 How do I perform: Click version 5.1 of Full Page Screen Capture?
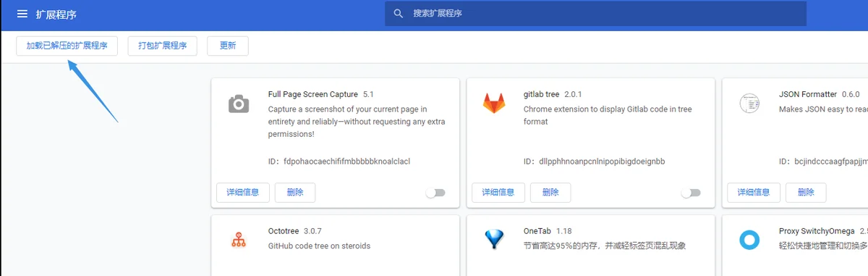point(368,94)
